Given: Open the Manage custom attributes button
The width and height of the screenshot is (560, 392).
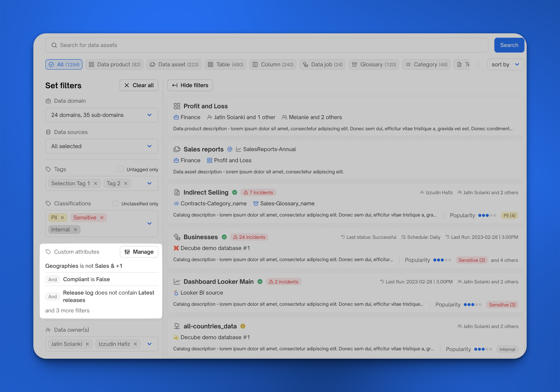Looking at the screenshot, I should pos(139,252).
